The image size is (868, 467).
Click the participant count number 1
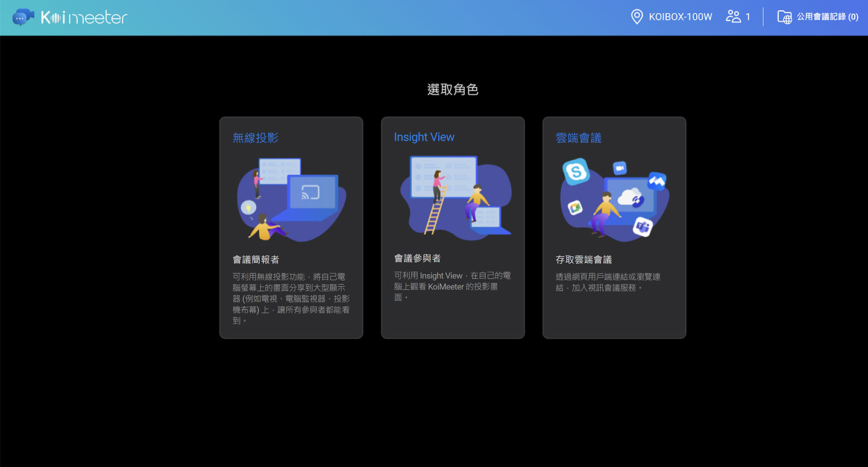point(748,17)
